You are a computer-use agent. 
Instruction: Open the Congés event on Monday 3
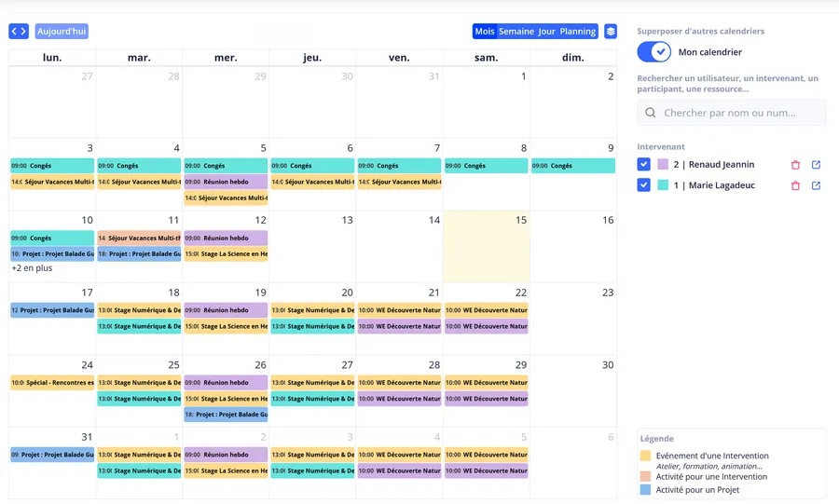click(52, 166)
